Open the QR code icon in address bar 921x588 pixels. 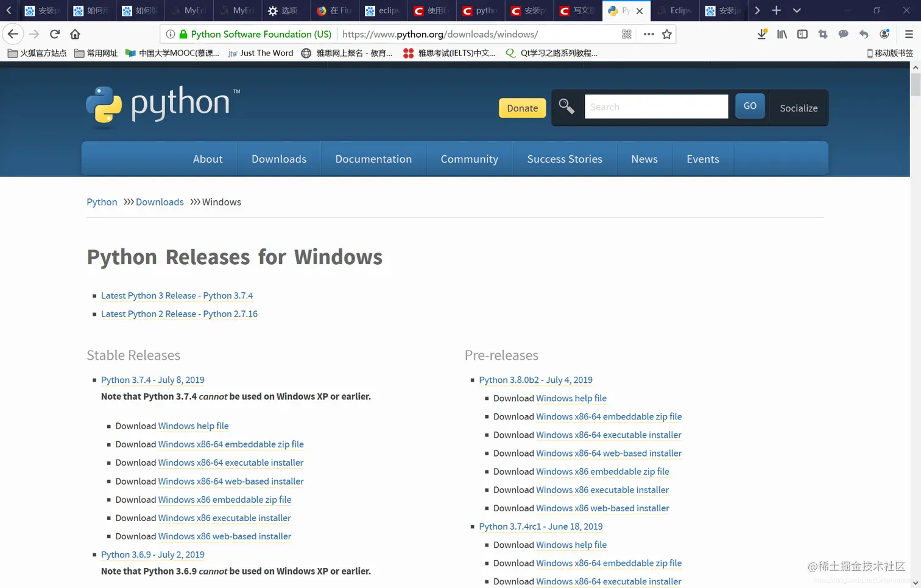click(x=627, y=34)
